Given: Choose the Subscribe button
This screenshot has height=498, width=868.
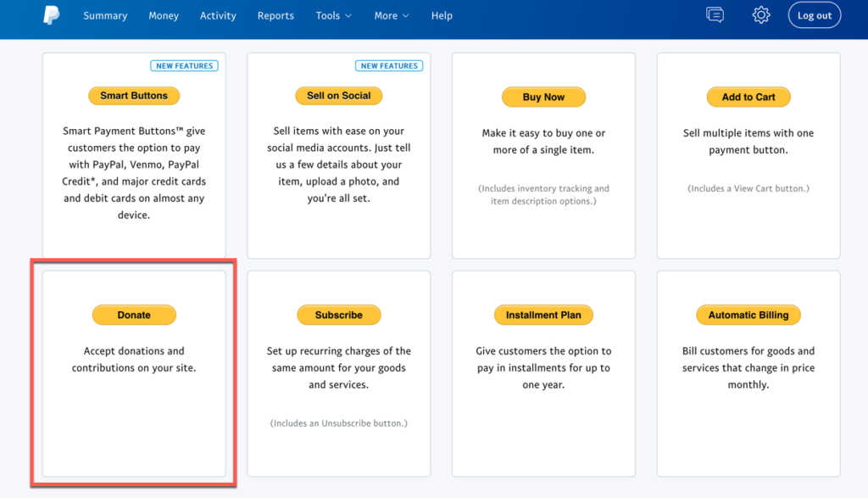Looking at the screenshot, I should (x=339, y=315).
